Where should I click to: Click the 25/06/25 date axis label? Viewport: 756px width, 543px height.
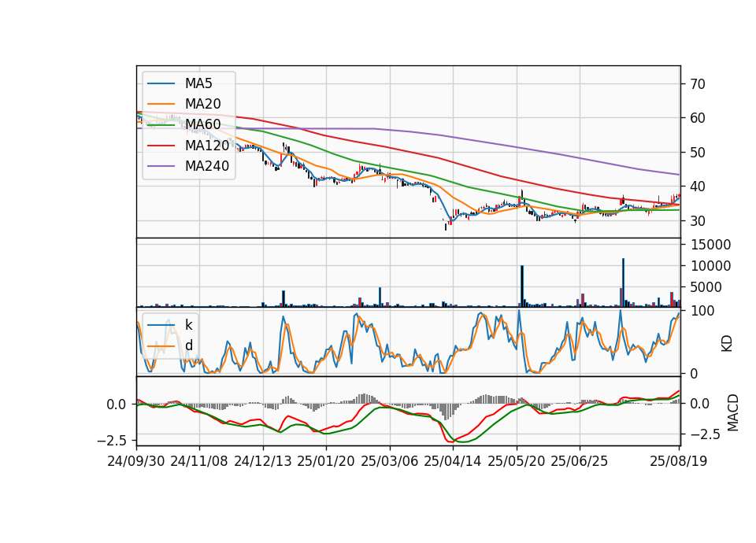pyautogui.click(x=579, y=461)
